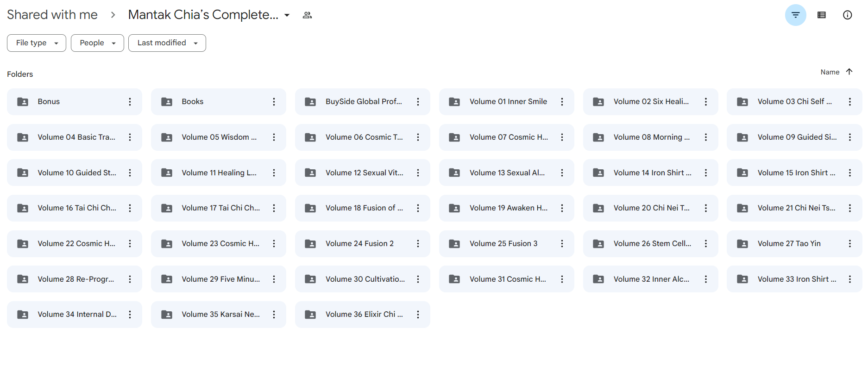Select the Volume 16 Tai Chi Ch folder
Image resolution: width=868 pixels, height=377 pixels.
pyautogui.click(x=75, y=208)
